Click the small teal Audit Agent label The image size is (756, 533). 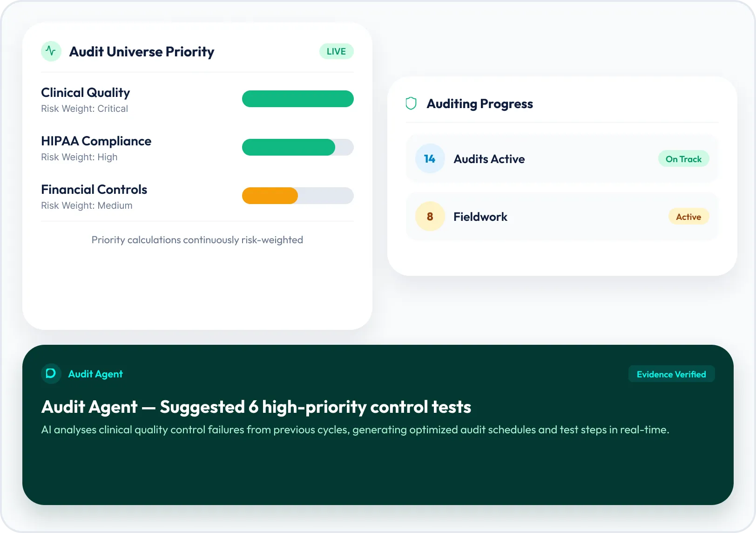click(95, 374)
